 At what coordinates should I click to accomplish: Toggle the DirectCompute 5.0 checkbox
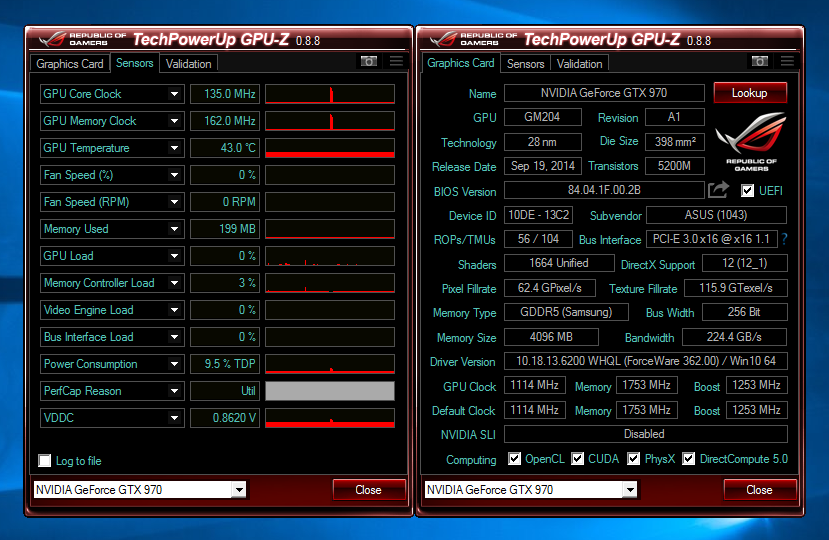tap(688, 459)
